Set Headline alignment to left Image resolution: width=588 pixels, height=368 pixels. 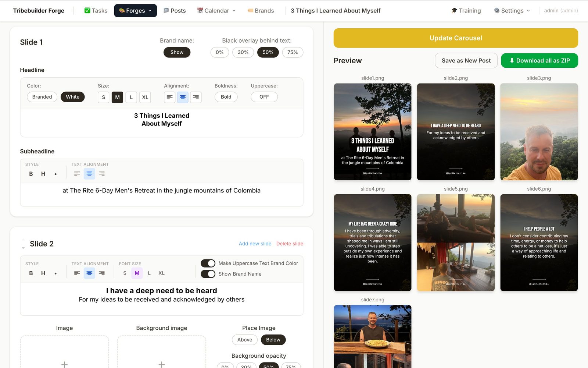coord(169,97)
